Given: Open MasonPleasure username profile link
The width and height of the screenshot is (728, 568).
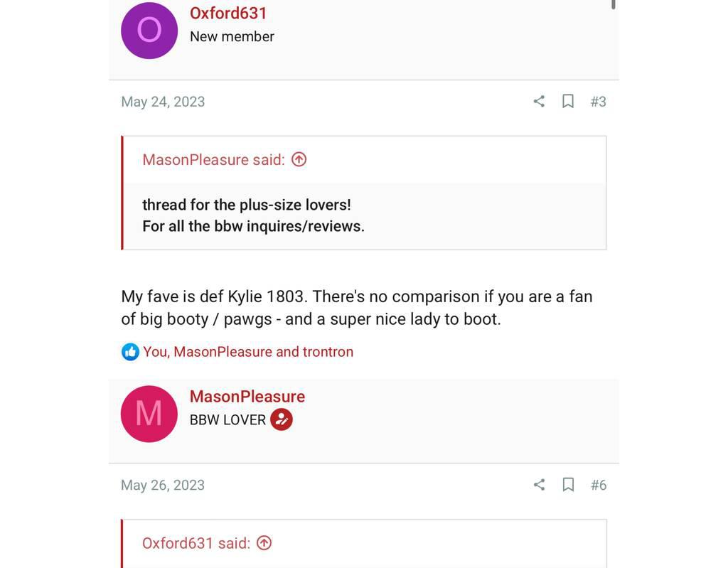Looking at the screenshot, I should tap(247, 397).
